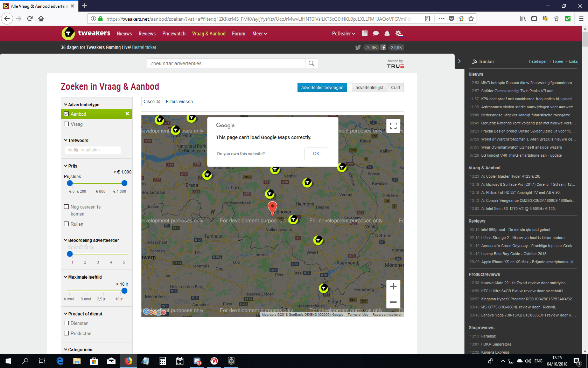Image resolution: width=588 pixels, height=368 pixels.
Task: Uncheck the Aanbod checkbox
Action: (x=66, y=114)
